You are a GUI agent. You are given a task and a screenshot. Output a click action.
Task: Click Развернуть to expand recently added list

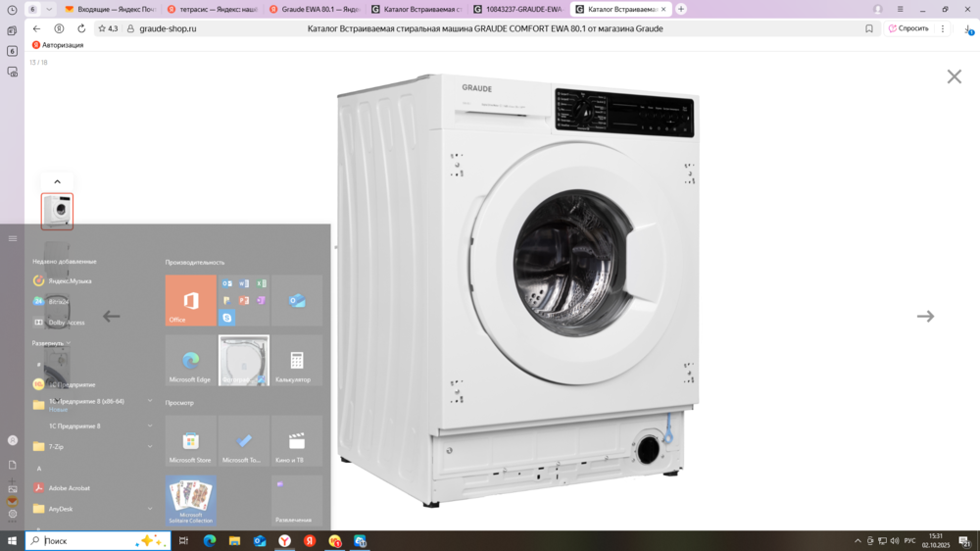coord(49,343)
